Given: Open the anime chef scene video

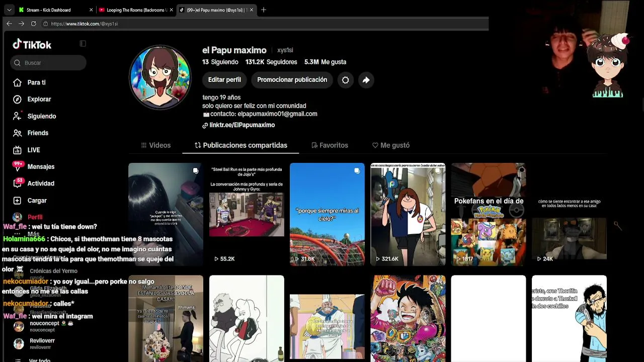Looking at the screenshot, I should [x=327, y=319].
